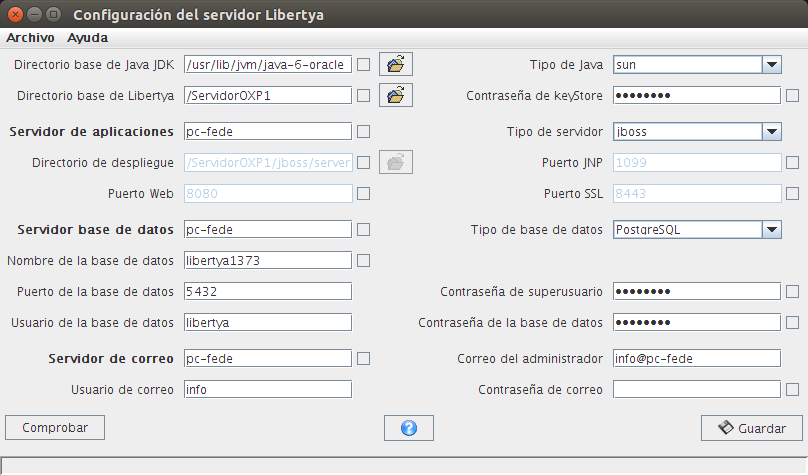
Task: Open the Ayuda menu
Action: [x=88, y=38]
